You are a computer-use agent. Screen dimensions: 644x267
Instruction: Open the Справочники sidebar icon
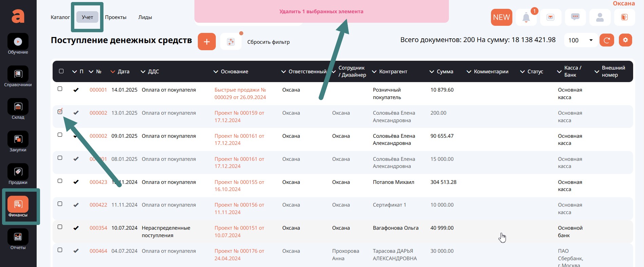18,74
